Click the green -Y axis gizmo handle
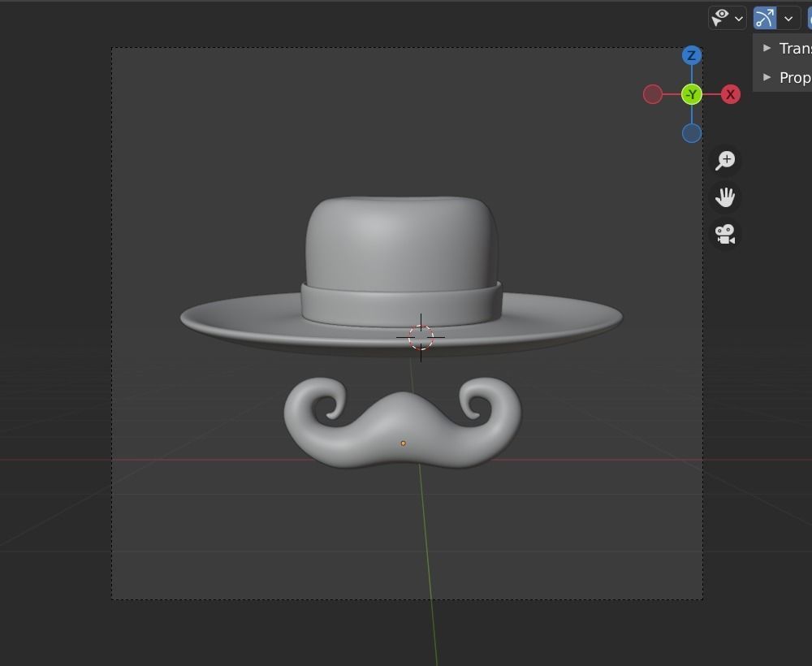 691,94
